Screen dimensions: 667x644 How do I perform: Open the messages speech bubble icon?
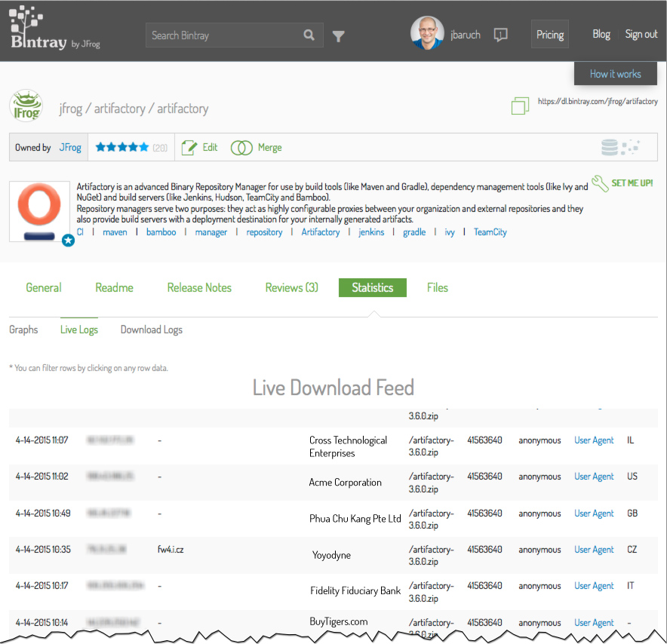(x=500, y=35)
